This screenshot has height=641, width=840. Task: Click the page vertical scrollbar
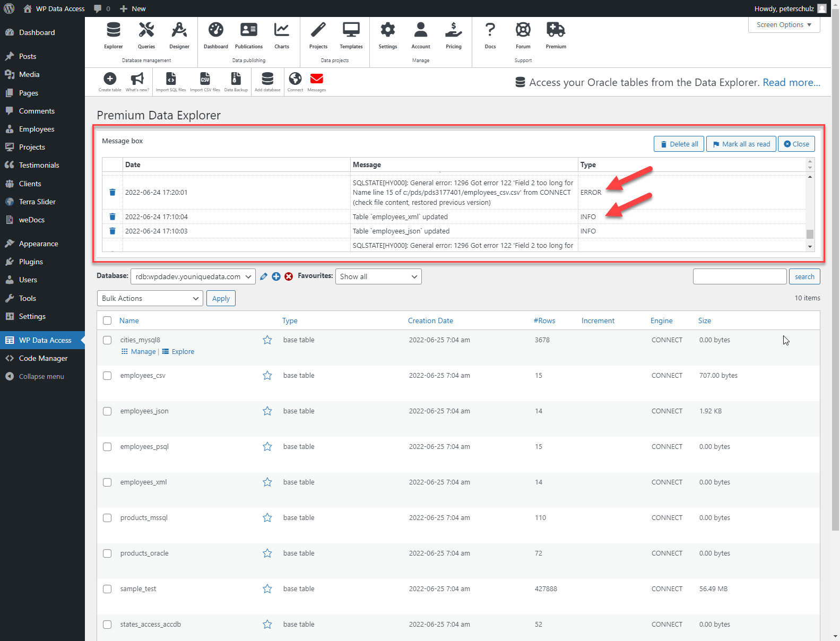tap(835, 271)
